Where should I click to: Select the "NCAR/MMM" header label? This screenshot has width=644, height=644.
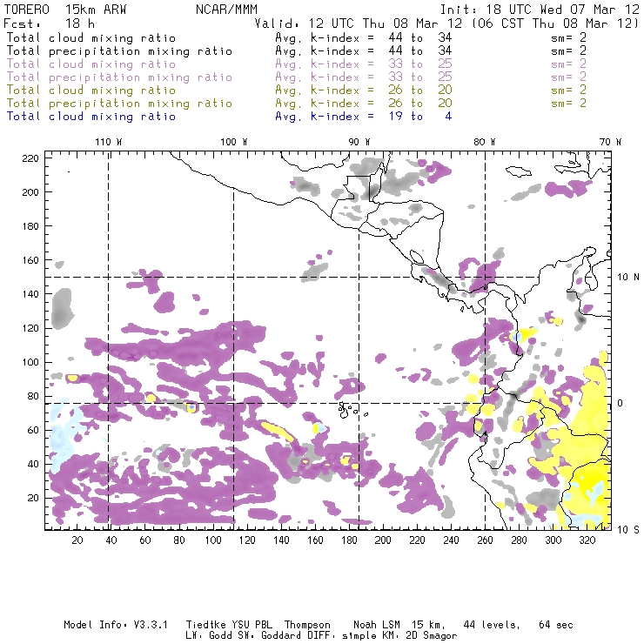(x=227, y=10)
